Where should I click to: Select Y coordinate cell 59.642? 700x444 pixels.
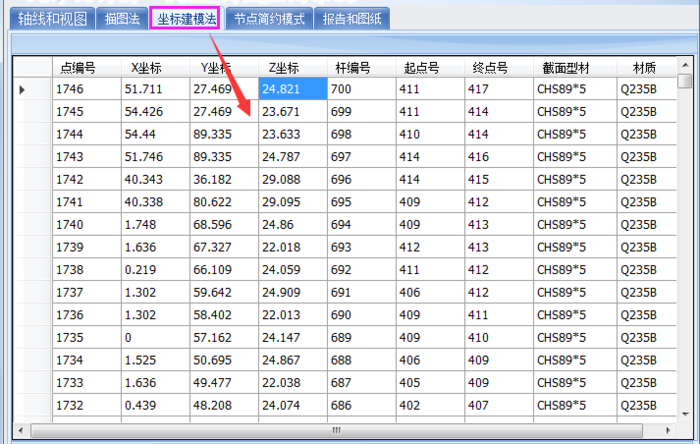point(225,292)
